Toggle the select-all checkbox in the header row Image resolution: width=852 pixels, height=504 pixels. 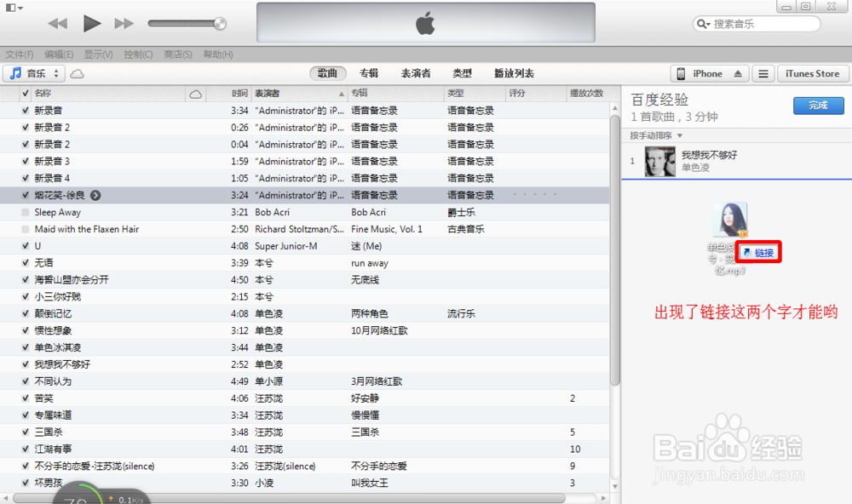coord(25,94)
